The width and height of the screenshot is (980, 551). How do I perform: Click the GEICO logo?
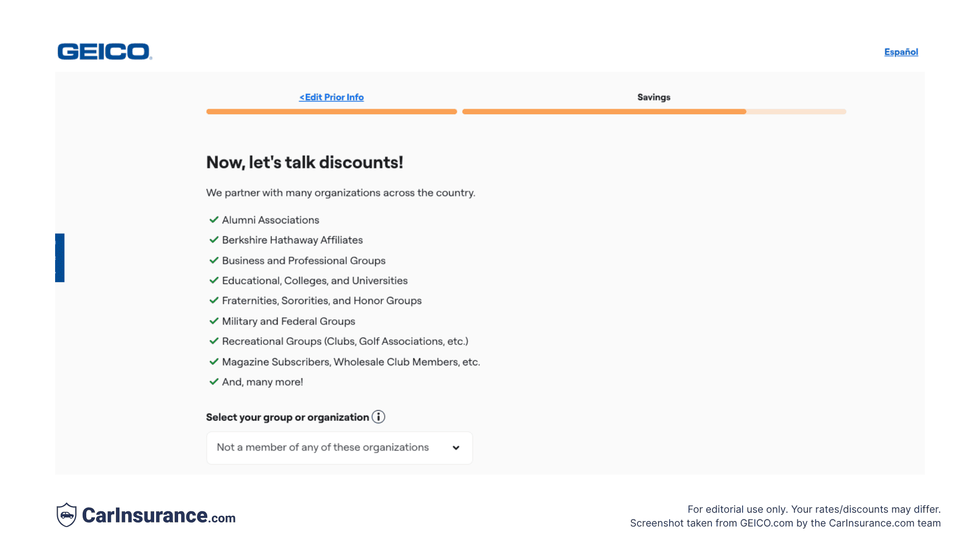click(104, 52)
